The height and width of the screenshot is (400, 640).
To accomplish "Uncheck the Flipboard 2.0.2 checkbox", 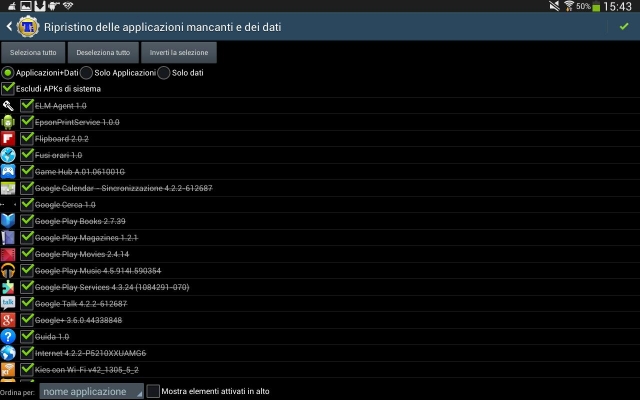I will tap(27, 138).
